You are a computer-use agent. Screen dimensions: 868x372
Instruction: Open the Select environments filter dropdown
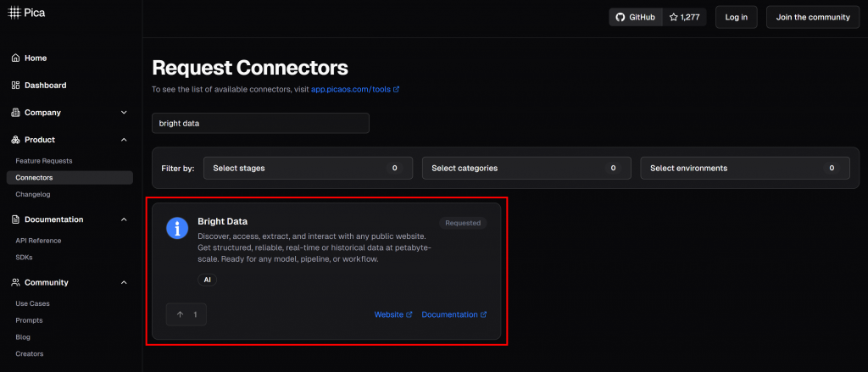pos(744,168)
